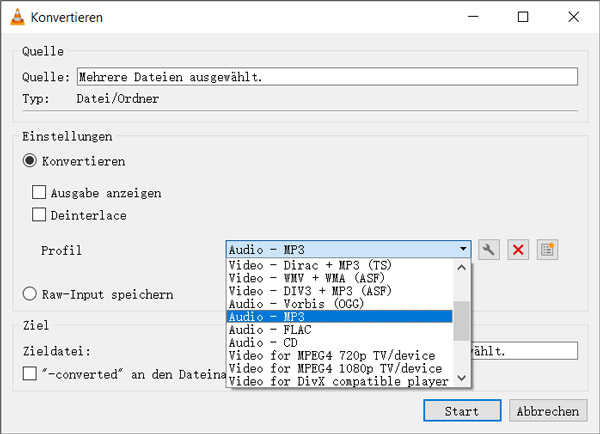The image size is (600, 434).
Task: Choose Video - DIV3 + MP3 (ASF) profile
Action: (340, 291)
